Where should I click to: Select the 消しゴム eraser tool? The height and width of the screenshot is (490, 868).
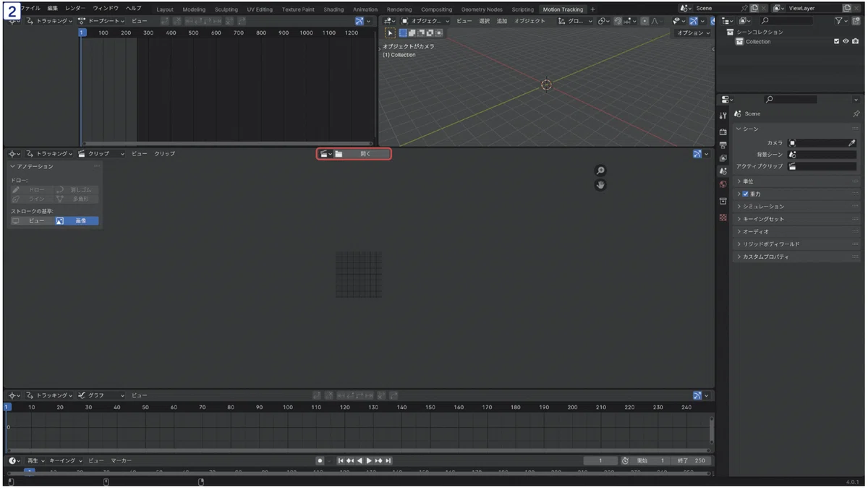tap(76, 189)
